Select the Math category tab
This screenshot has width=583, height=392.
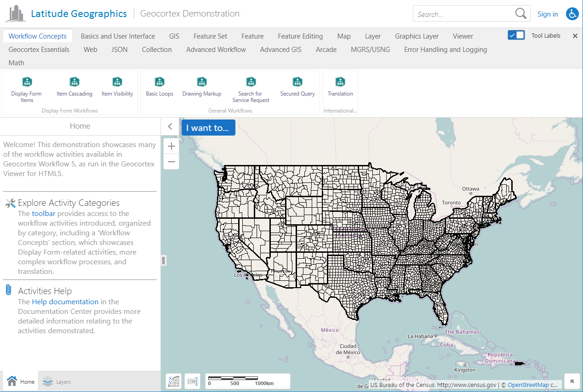pyautogui.click(x=16, y=63)
